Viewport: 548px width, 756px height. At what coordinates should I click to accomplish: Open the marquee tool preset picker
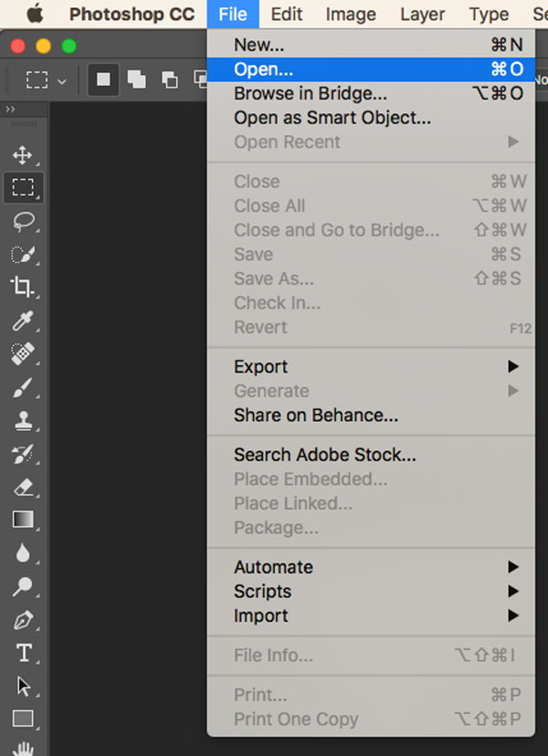point(62,81)
